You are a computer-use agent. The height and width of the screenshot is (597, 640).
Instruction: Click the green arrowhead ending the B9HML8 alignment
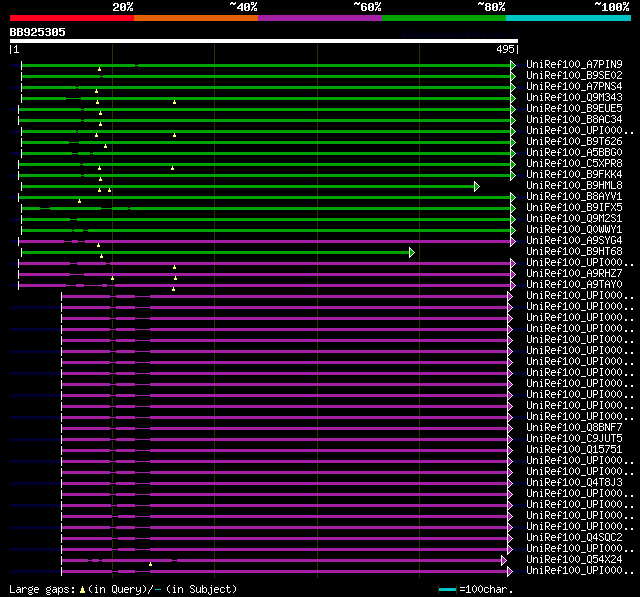coord(477,186)
